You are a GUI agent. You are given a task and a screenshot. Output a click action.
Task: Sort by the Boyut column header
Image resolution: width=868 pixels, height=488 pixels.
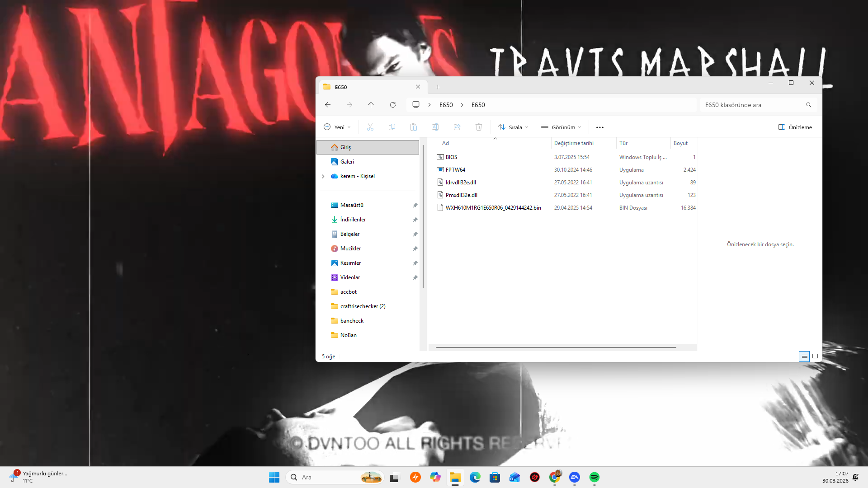pos(684,143)
